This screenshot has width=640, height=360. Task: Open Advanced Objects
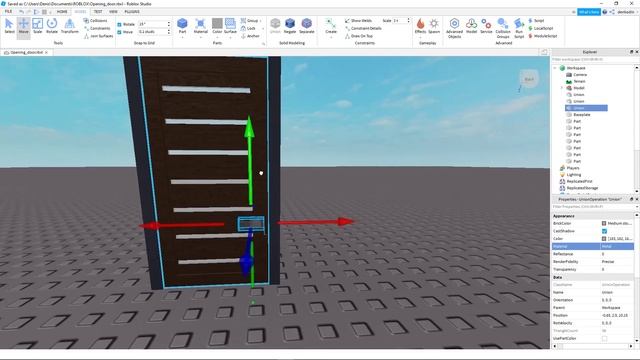click(454, 28)
